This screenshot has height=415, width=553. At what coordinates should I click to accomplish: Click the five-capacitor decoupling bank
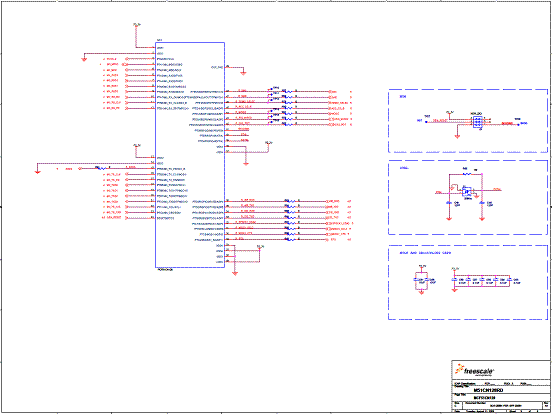pos(481,281)
